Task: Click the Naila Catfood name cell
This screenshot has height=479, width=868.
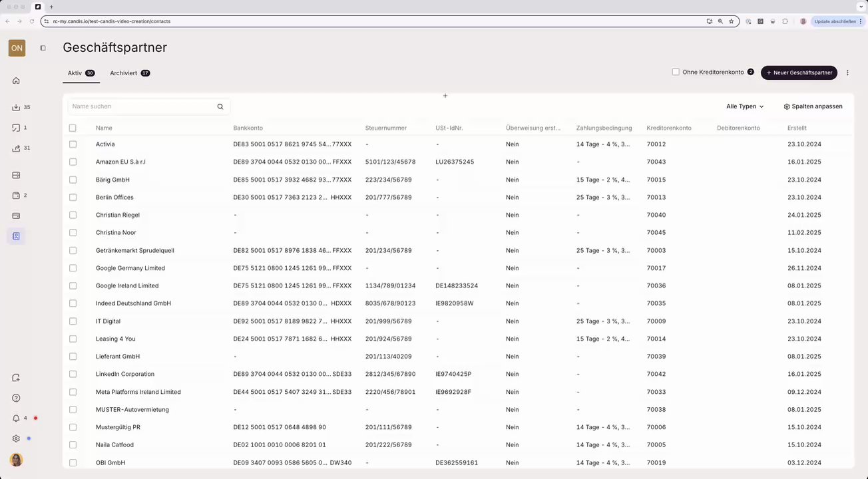Action: [114, 445]
